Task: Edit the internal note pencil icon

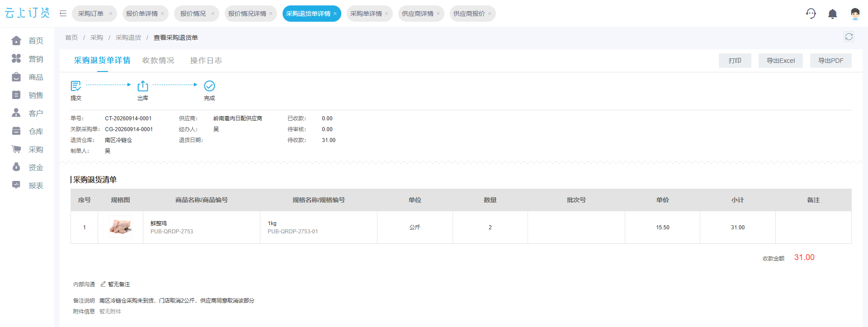Action: click(x=103, y=284)
